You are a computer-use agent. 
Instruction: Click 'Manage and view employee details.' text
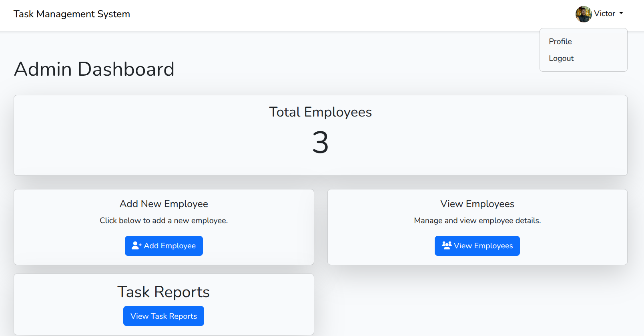(477, 221)
